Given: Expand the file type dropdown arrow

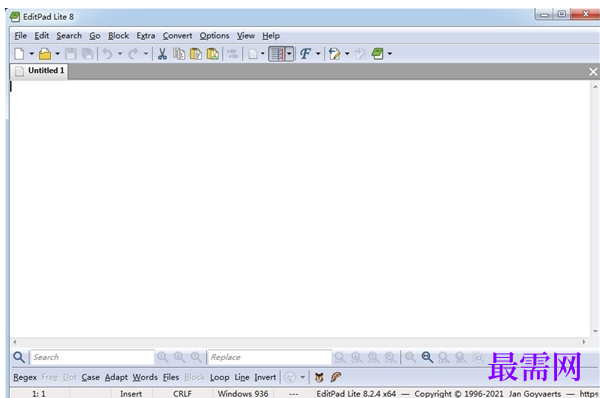Looking at the screenshot, I should [262, 54].
